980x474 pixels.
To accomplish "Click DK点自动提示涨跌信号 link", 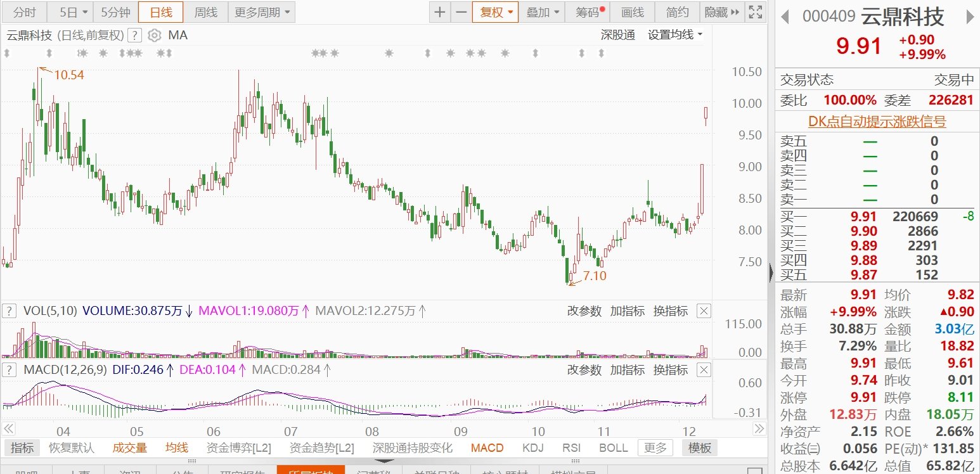I will (877, 122).
